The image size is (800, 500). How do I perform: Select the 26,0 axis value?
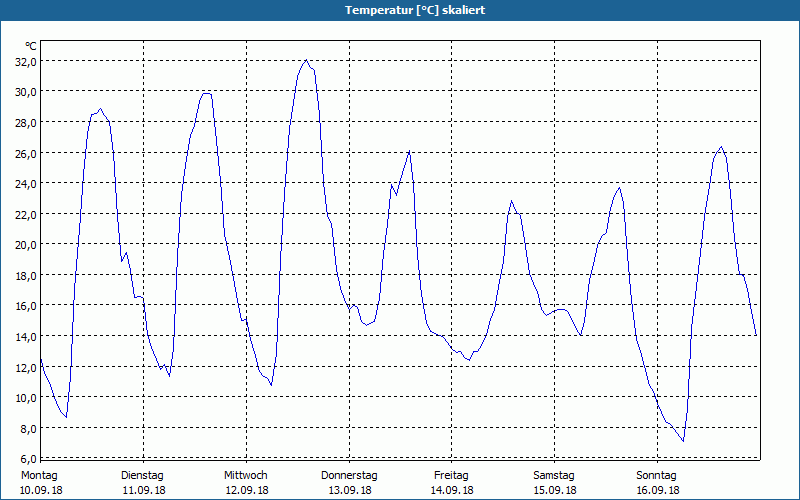point(26,154)
